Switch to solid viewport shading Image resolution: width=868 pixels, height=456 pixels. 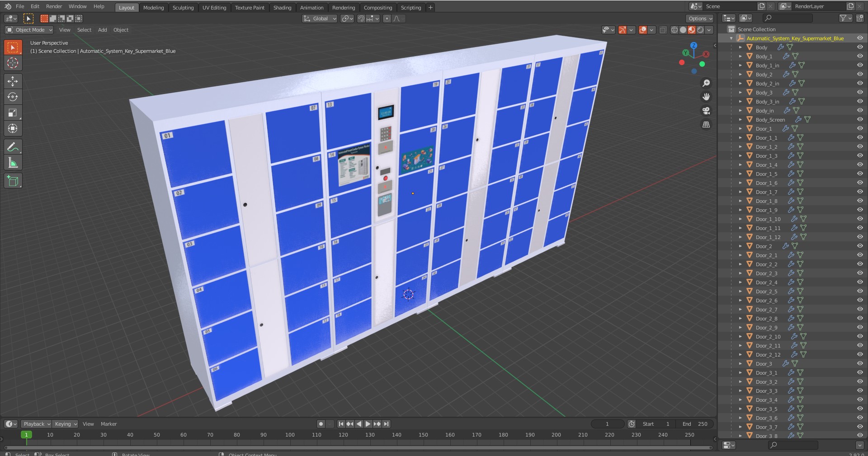[x=683, y=30]
